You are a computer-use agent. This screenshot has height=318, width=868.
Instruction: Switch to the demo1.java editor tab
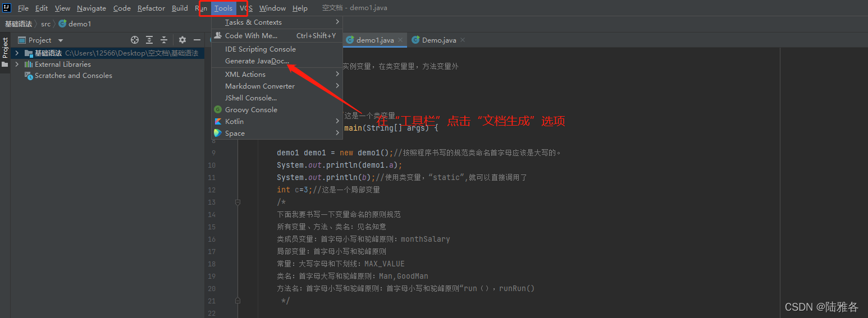374,40
